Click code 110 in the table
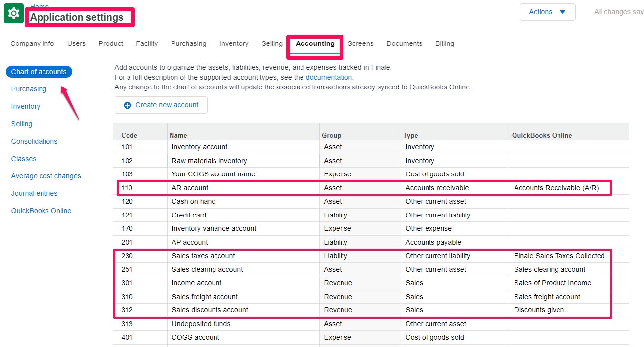The width and height of the screenshot is (644, 347). click(127, 188)
